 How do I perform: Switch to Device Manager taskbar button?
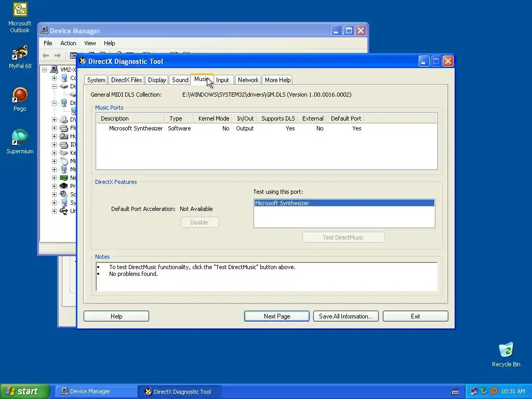96,392
